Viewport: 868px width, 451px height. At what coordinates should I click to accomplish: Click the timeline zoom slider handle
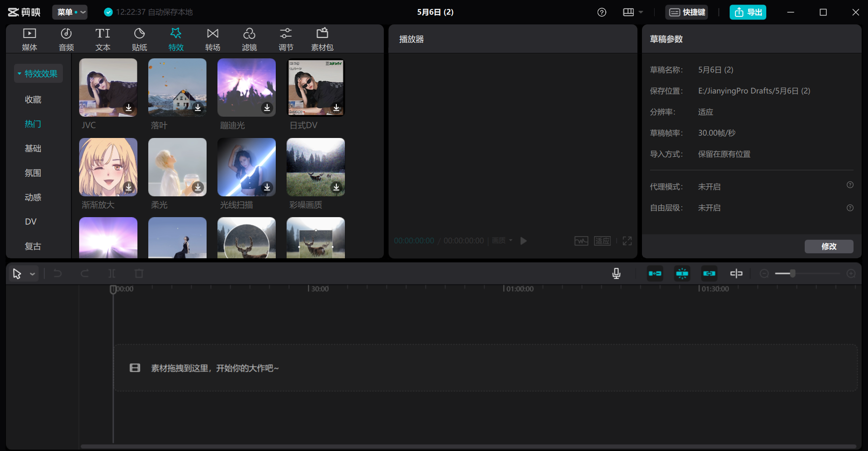tap(793, 273)
